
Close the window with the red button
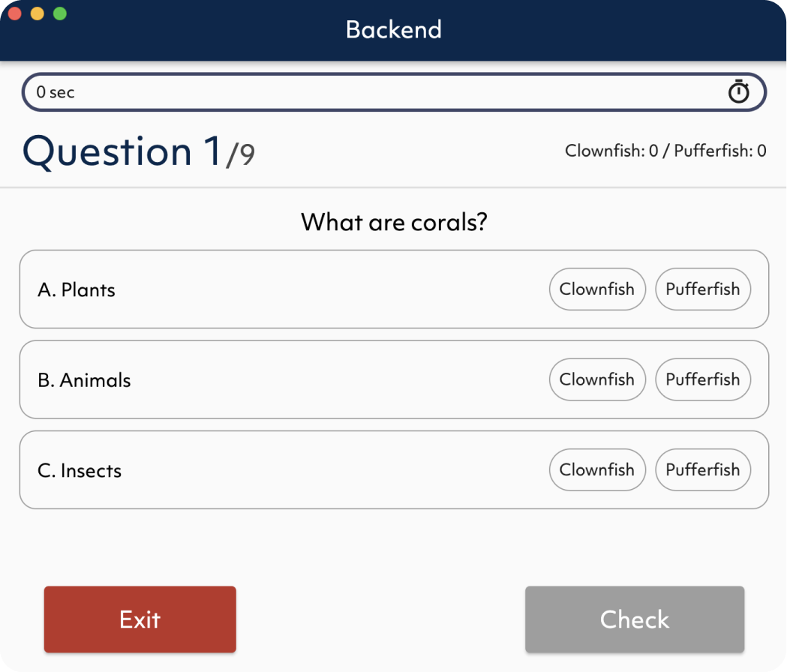[14, 13]
